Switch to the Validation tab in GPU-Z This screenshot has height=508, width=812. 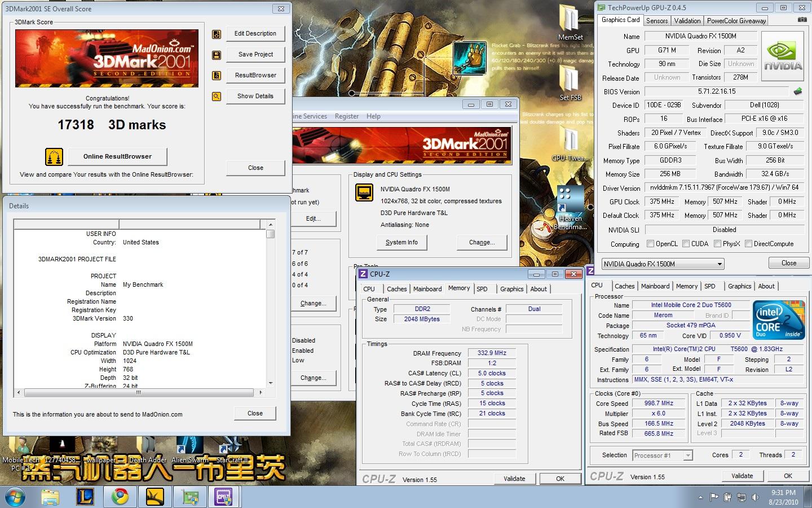click(687, 21)
